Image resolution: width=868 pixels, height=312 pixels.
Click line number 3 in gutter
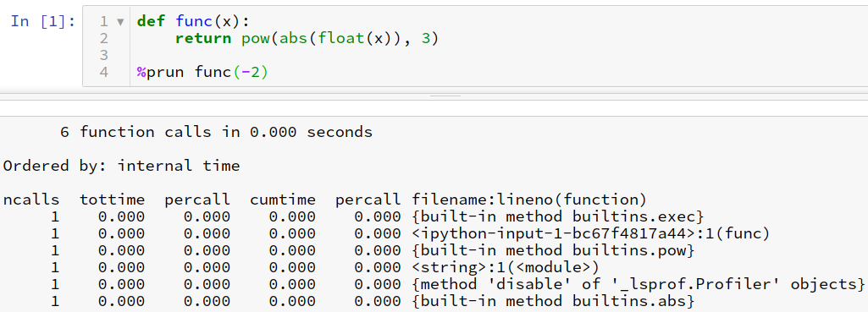click(104, 55)
